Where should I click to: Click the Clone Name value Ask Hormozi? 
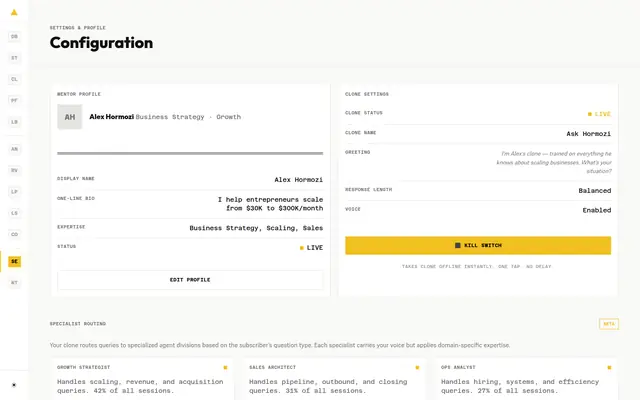(589, 133)
